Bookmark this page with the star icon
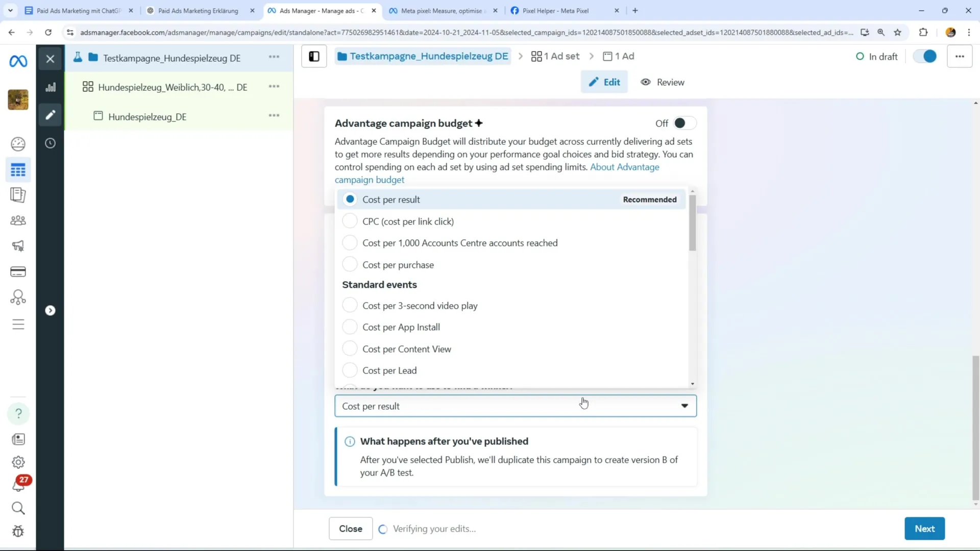Image resolution: width=980 pixels, height=551 pixels. [897, 33]
